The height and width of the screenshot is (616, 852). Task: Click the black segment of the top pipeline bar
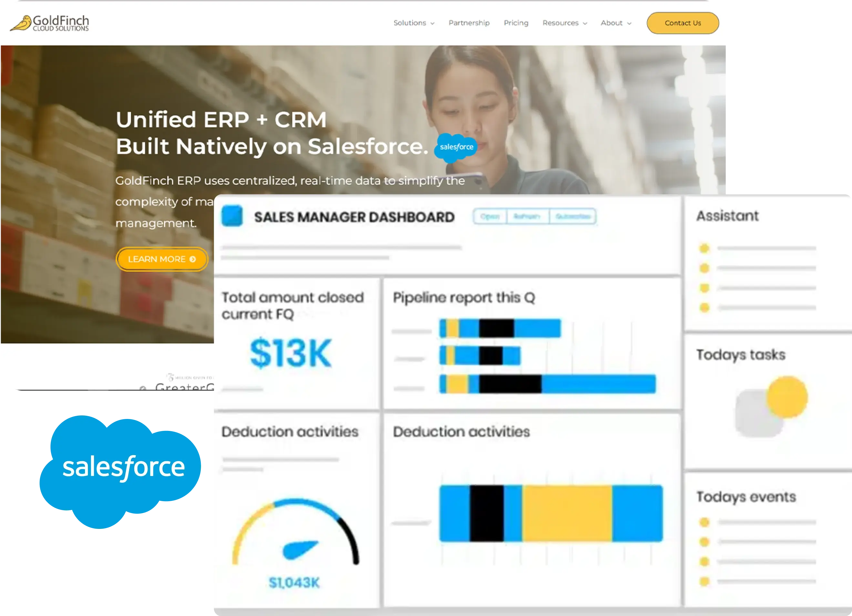tap(496, 328)
